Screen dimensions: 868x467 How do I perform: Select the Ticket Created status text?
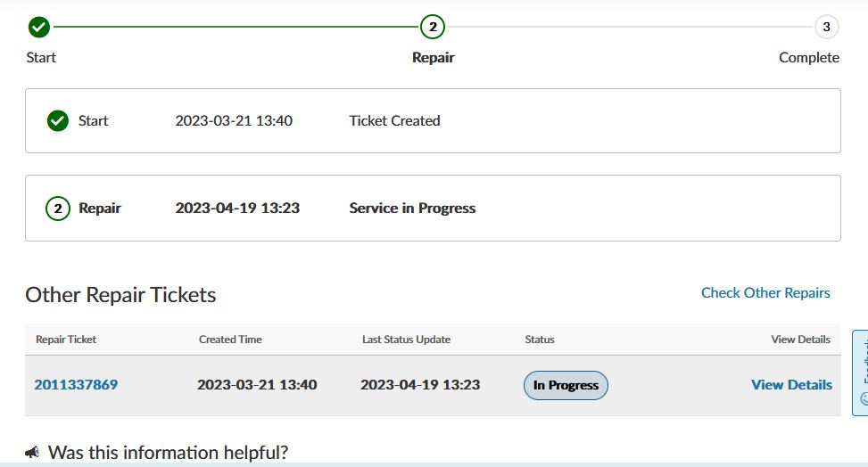click(394, 120)
